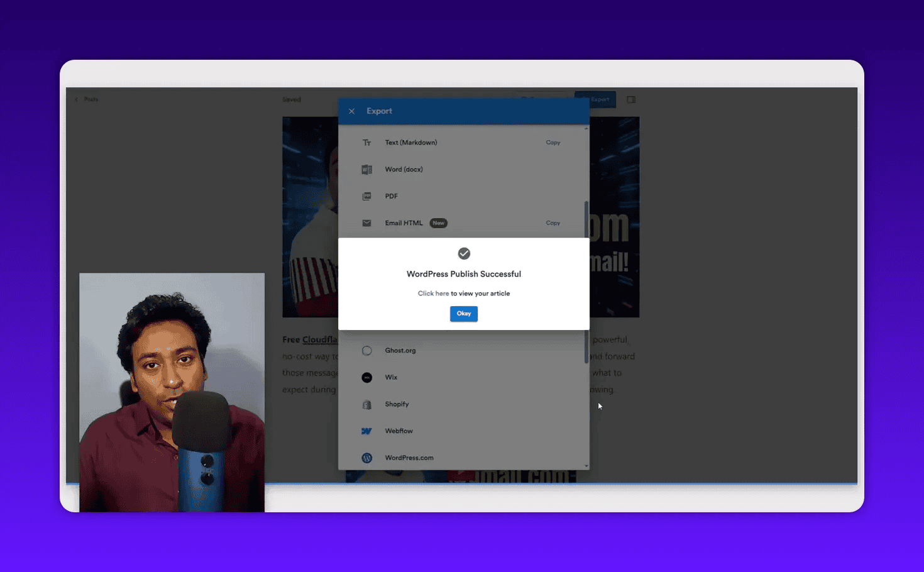Open the side panel icon near Export
The height and width of the screenshot is (572, 924).
631,99
